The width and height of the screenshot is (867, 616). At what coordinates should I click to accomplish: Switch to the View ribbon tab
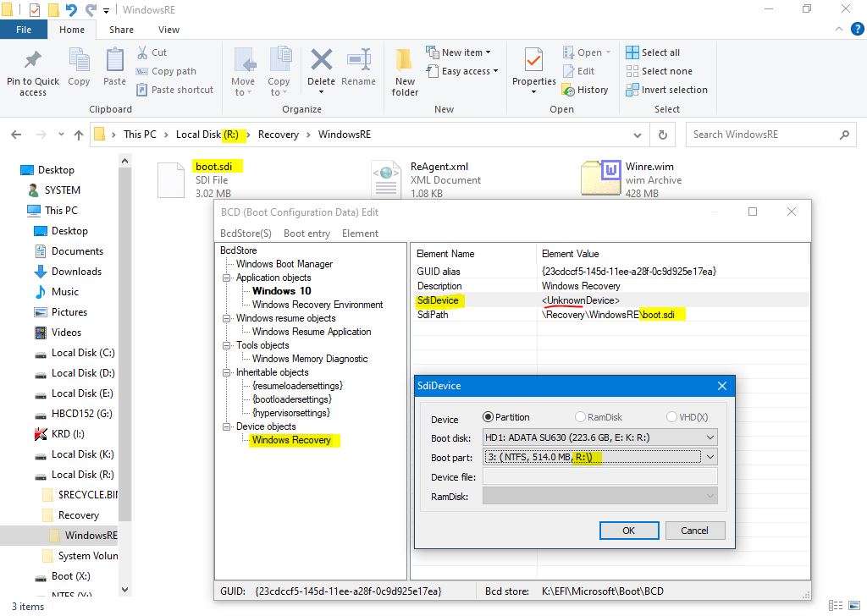168,30
